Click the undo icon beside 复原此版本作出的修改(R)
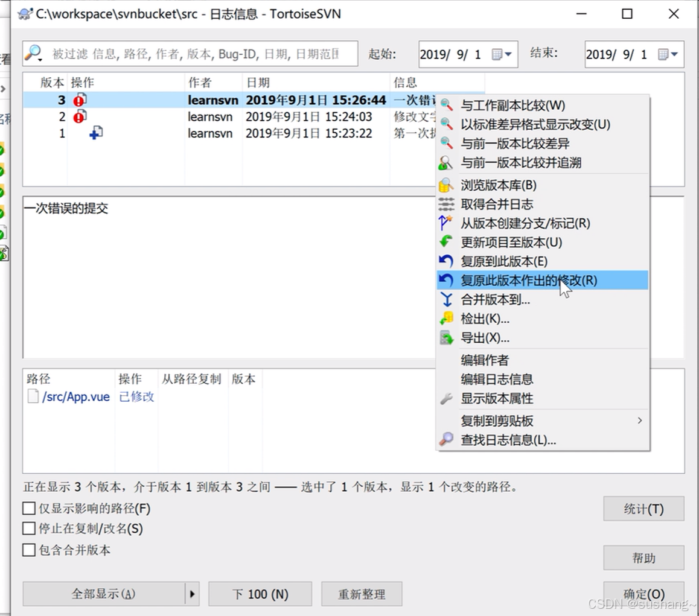The height and width of the screenshot is (616, 699). pyautogui.click(x=446, y=281)
